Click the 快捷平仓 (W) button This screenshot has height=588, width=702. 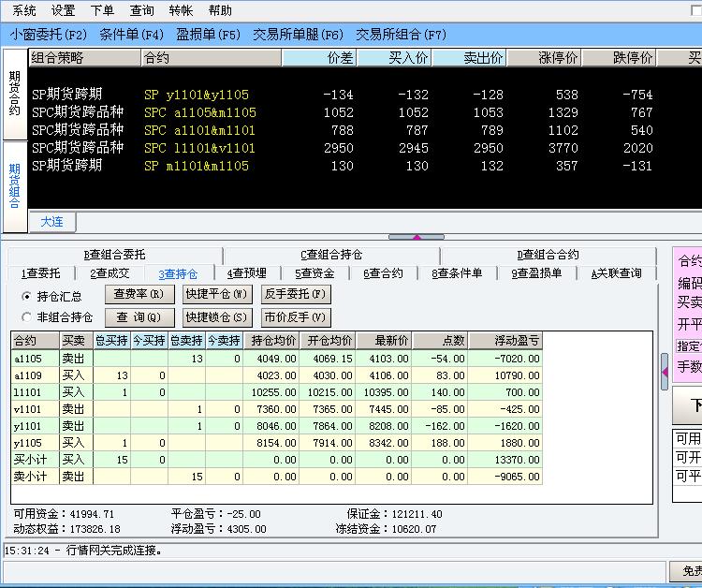pyautogui.click(x=217, y=294)
